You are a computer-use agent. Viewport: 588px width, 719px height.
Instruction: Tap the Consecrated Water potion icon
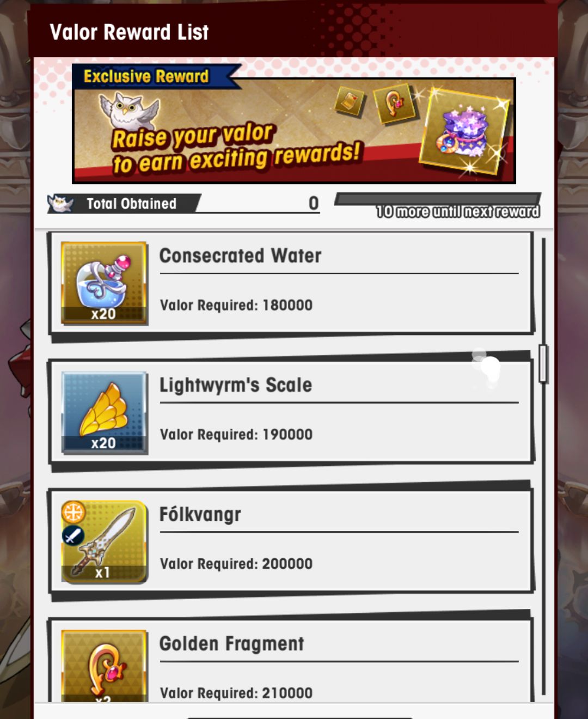(x=103, y=283)
